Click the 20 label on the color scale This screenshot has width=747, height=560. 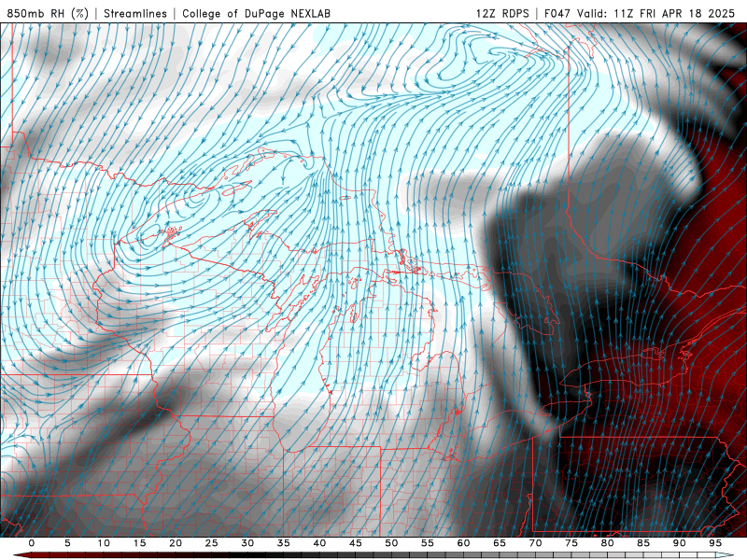(176, 543)
